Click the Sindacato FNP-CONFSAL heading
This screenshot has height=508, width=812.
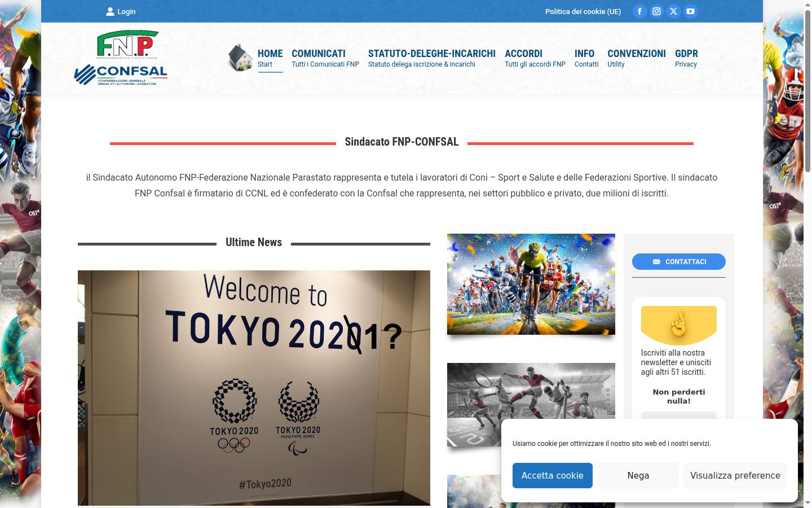401,142
